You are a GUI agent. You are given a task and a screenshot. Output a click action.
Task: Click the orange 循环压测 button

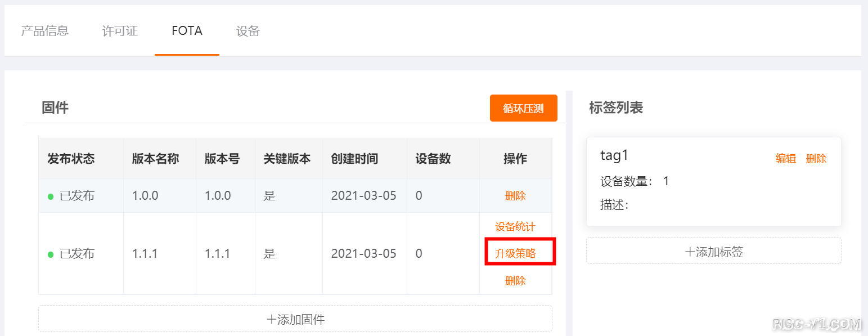(x=523, y=108)
